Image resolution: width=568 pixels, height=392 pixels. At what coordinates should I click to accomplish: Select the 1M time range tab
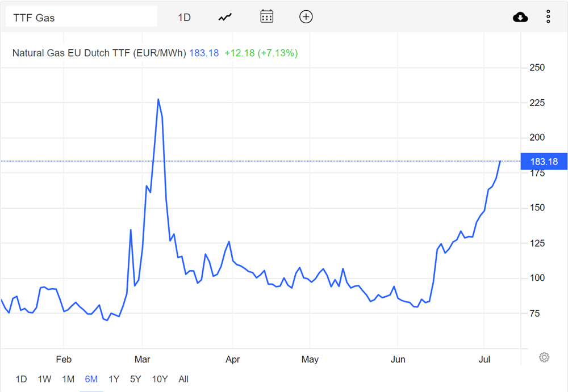[x=68, y=379]
